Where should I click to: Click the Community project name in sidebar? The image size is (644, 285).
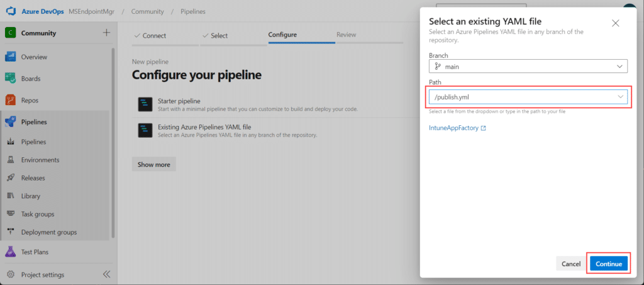tap(38, 33)
